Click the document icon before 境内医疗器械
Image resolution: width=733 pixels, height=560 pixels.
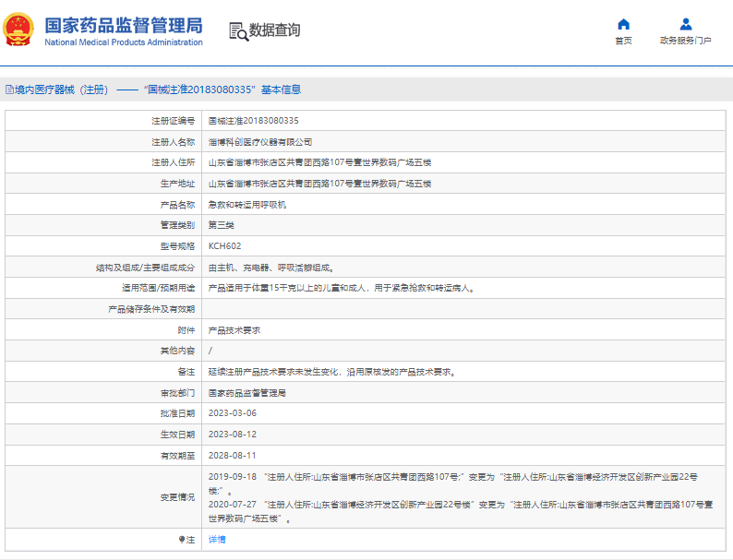[8, 89]
